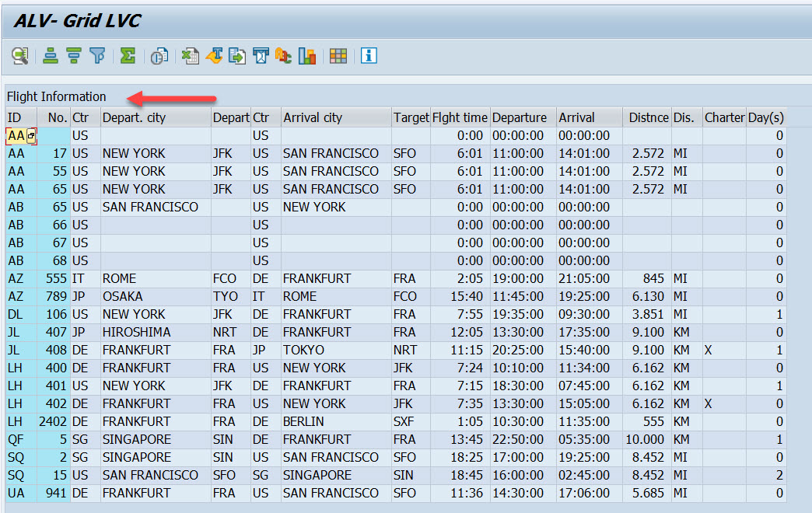The height and width of the screenshot is (513, 812).
Task: Export data to a local file
Action: pyautogui.click(x=237, y=55)
